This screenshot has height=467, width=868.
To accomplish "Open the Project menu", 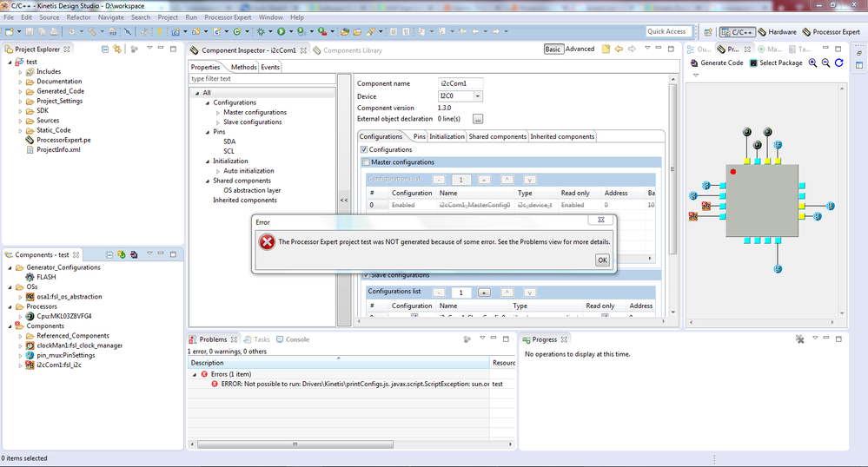I will (x=168, y=17).
